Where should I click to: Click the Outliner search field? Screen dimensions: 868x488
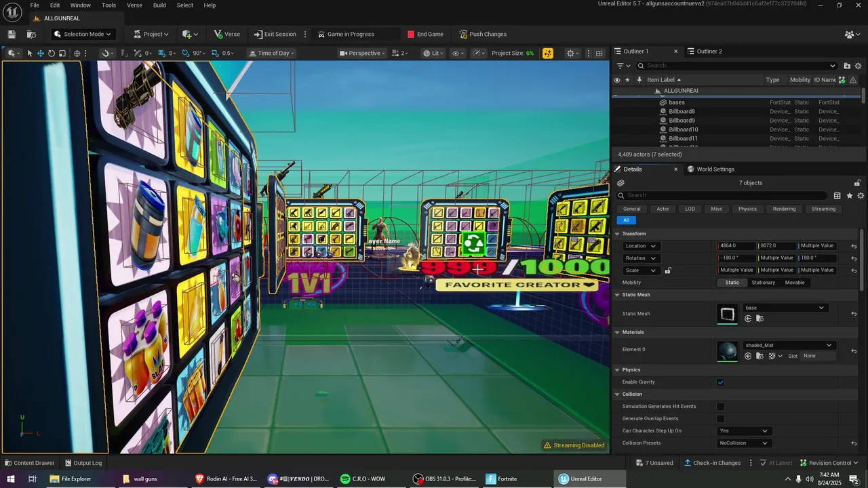(737, 66)
